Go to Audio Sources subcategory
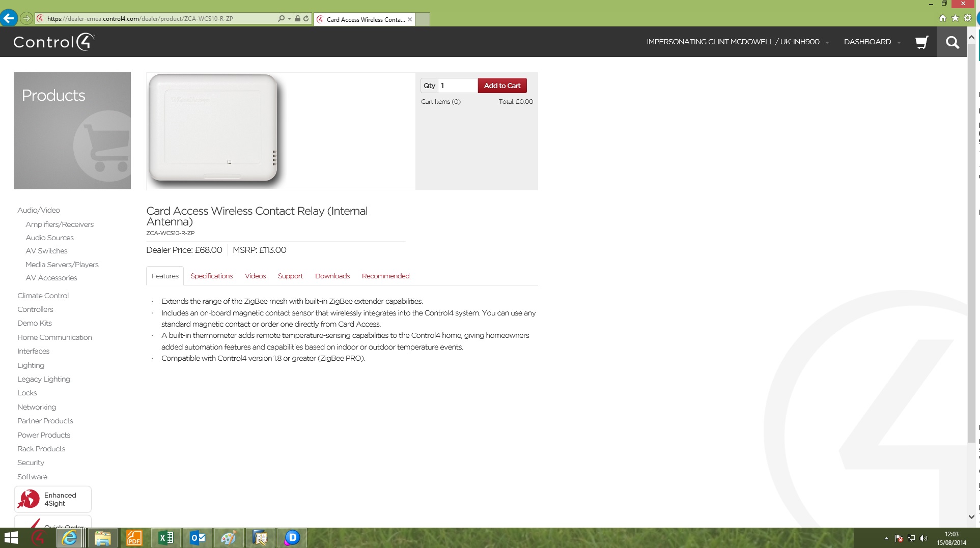980x548 pixels. pyautogui.click(x=49, y=238)
